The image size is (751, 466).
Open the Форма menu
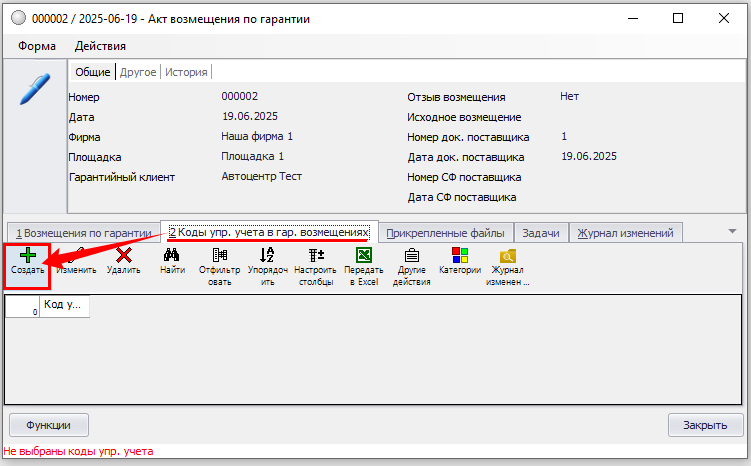click(x=36, y=46)
